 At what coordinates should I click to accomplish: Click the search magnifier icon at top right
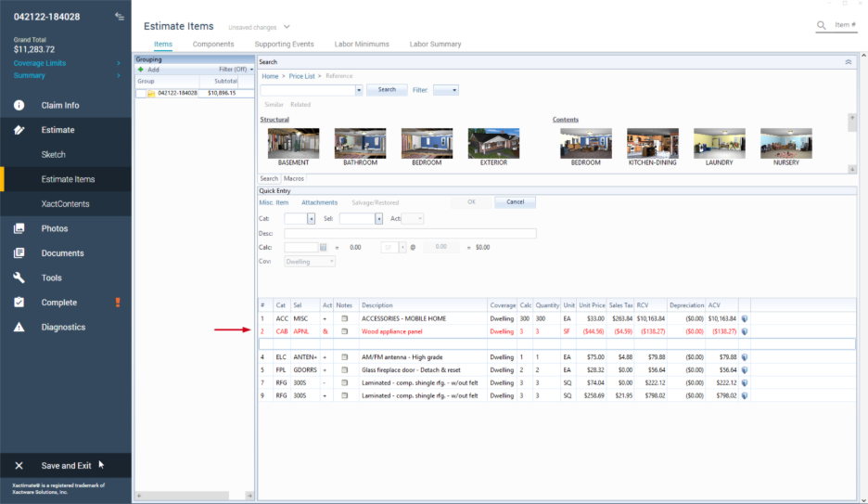[x=821, y=25]
